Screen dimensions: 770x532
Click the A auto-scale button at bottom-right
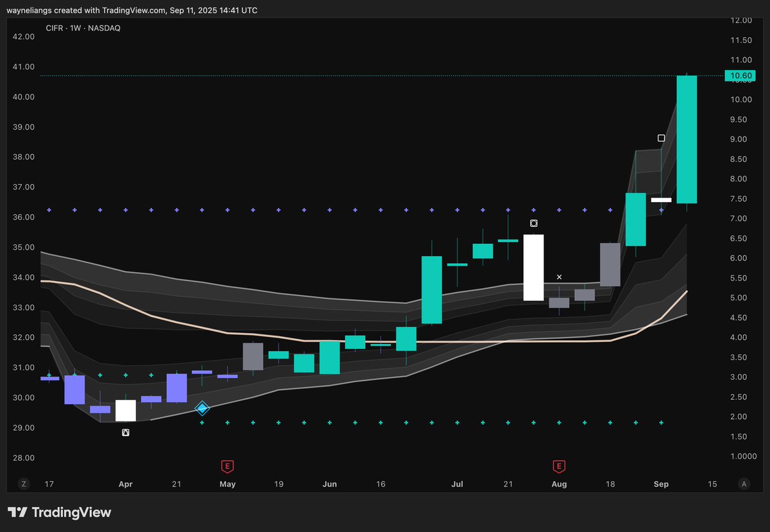(744, 483)
